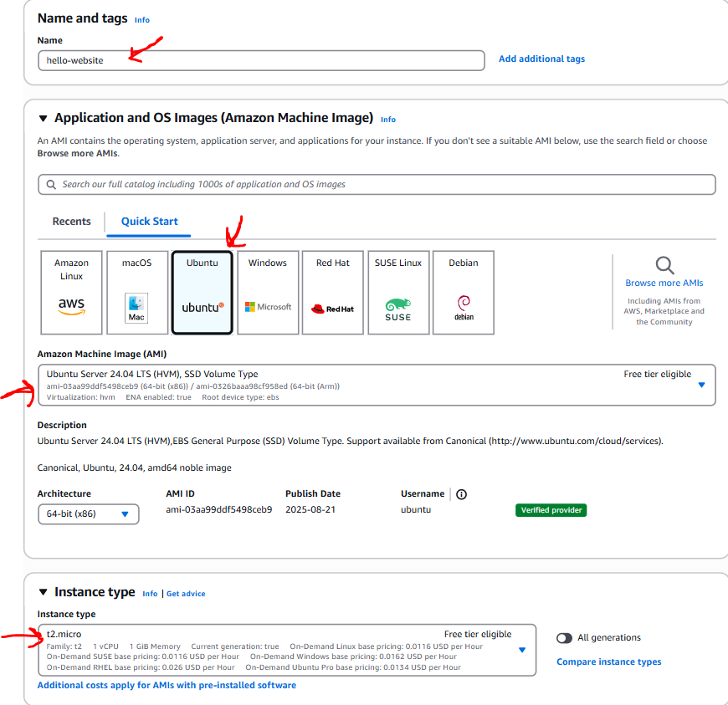Image resolution: width=728 pixels, height=705 pixels.
Task: Open the Amazon Machine Image dropdown
Action: click(701, 385)
